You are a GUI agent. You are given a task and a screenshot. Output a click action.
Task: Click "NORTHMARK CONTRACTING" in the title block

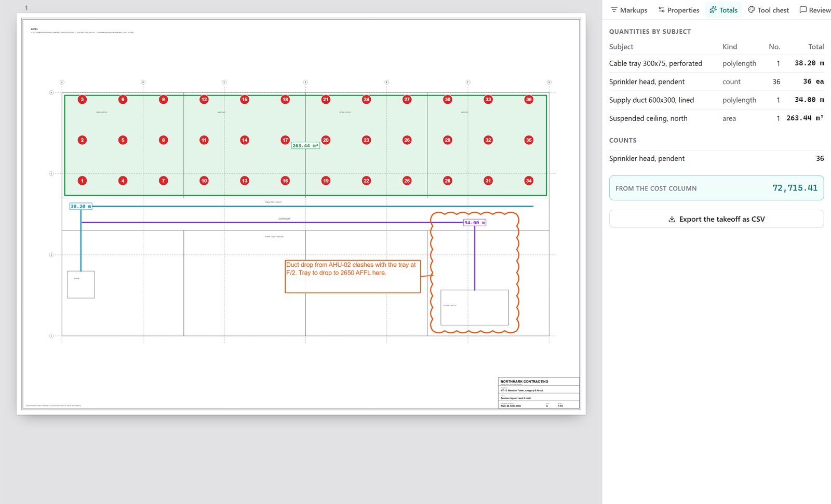pos(524,382)
